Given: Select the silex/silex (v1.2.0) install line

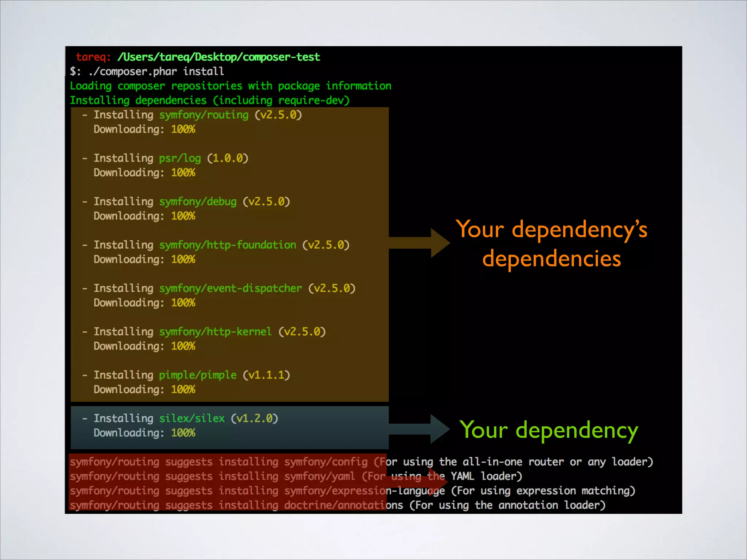Looking at the screenshot, I should (x=180, y=419).
